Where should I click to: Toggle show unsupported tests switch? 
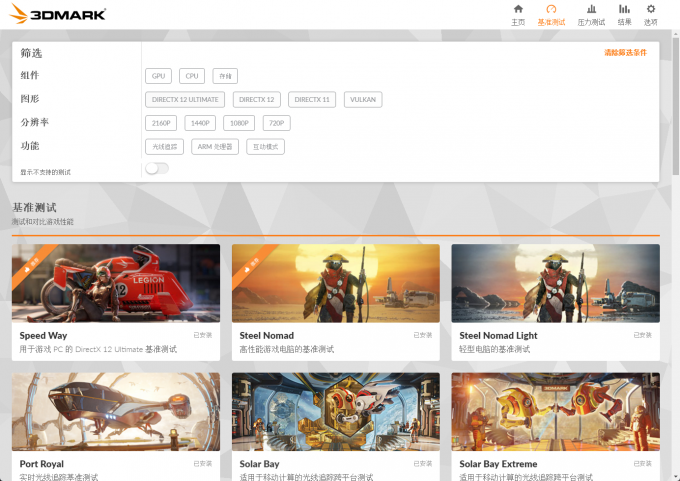coord(157,168)
